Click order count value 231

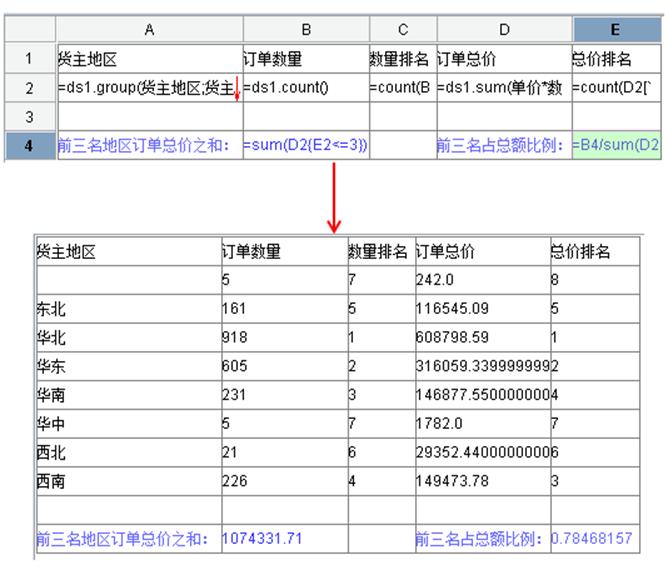click(234, 395)
